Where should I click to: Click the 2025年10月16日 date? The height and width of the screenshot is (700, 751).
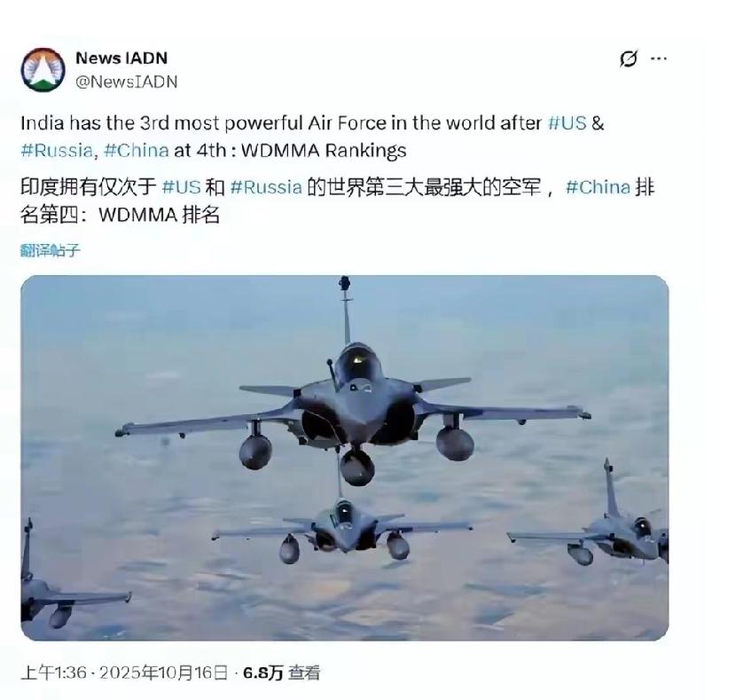pos(163,672)
